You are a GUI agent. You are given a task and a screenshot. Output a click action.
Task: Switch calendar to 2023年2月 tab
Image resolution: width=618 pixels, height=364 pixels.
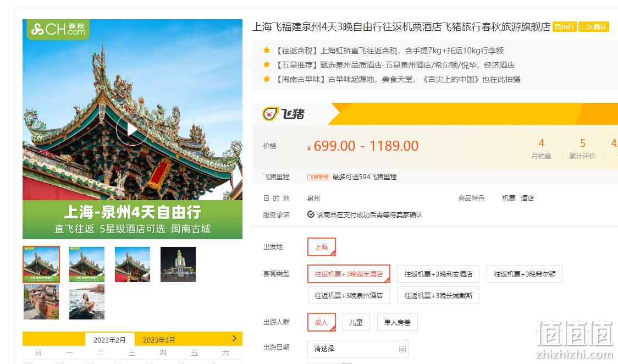[x=109, y=340]
